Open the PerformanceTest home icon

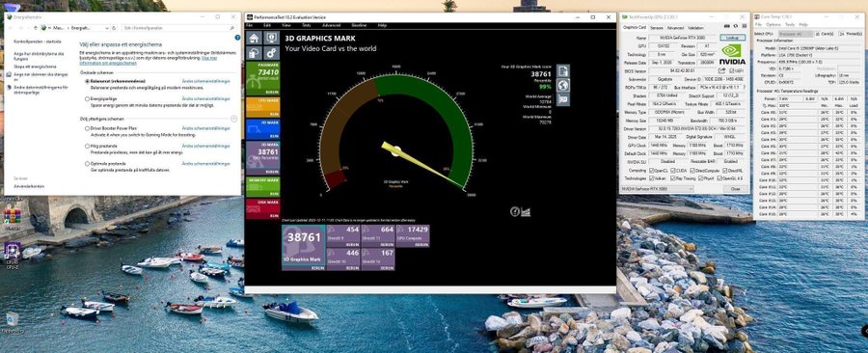tap(254, 39)
